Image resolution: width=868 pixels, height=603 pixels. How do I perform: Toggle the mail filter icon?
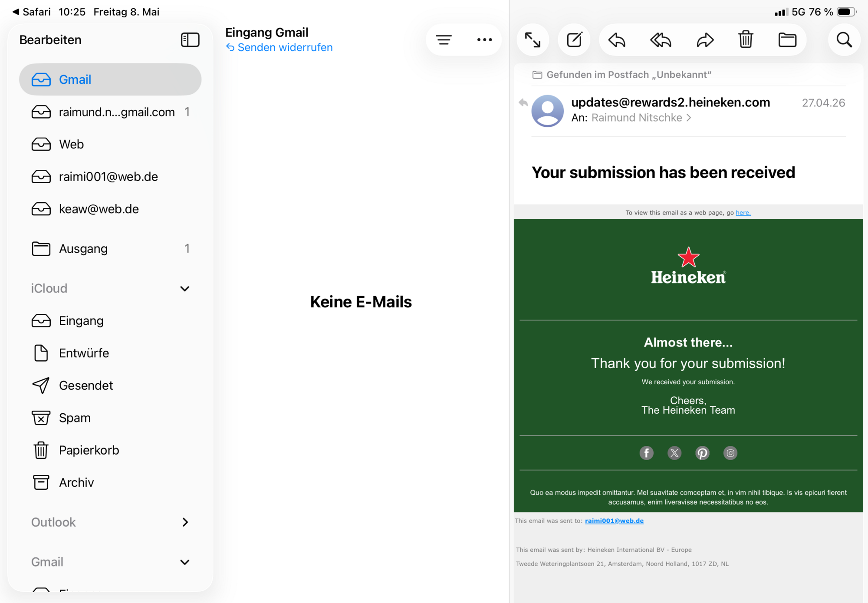444,40
